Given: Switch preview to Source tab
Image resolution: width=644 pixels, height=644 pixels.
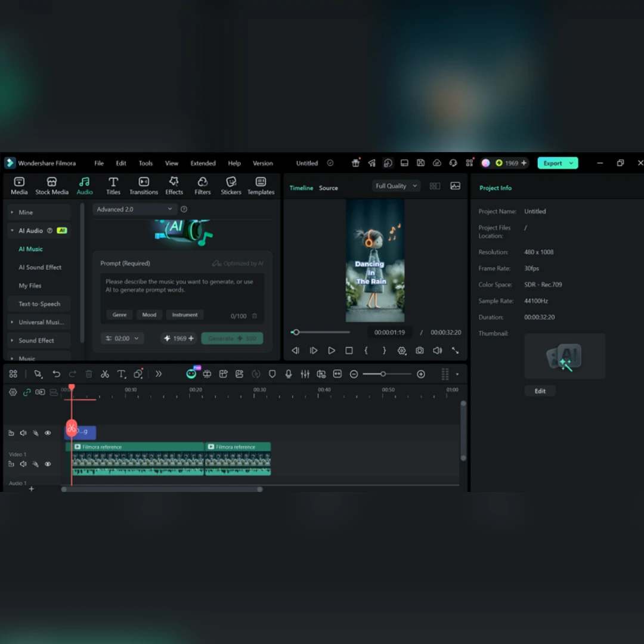Looking at the screenshot, I should pyautogui.click(x=328, y=188).
